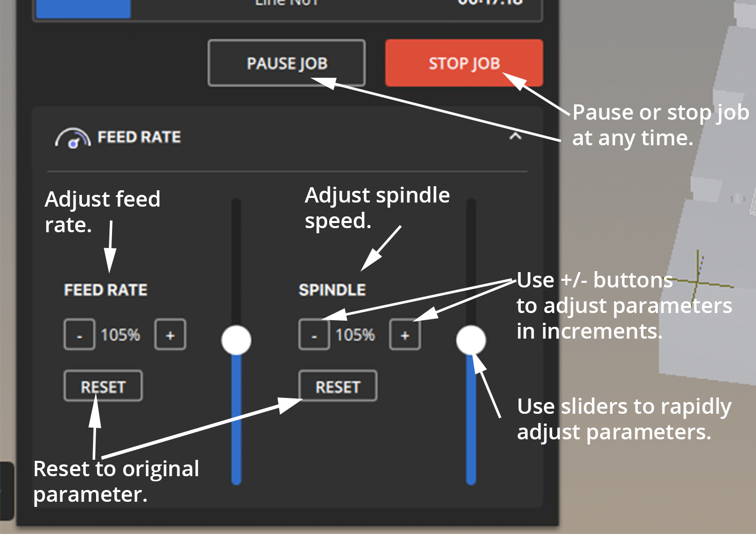Click the feed rate slider handle
The height and width of the screenshot is (534, 756).
point(236,340)
